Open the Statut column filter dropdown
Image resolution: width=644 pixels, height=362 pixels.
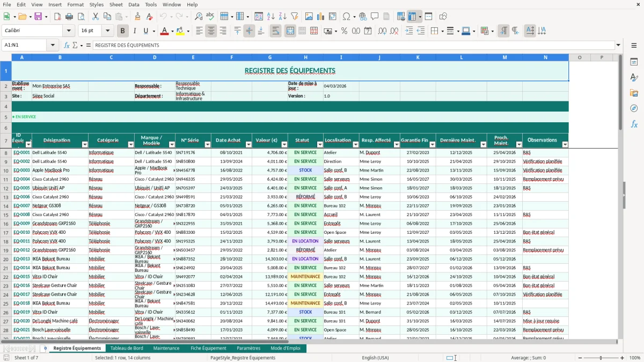320,144
